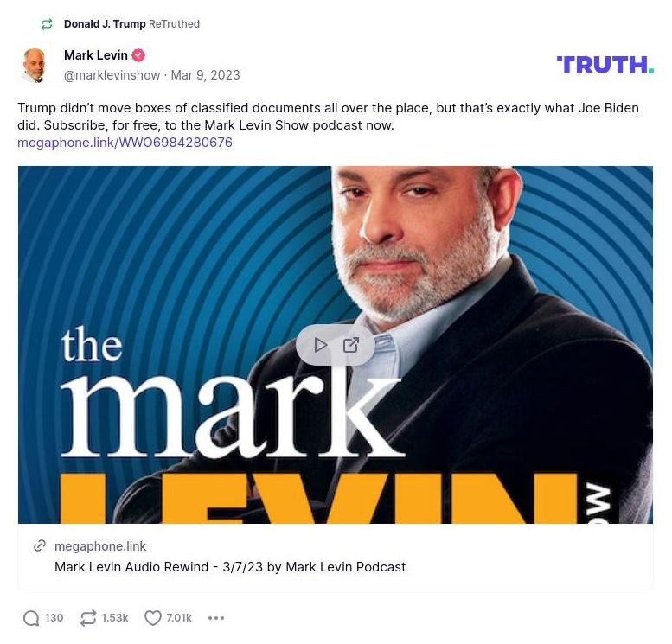Click the @marklevinshow handle
The image size is (672, 644).
[112, 75]
